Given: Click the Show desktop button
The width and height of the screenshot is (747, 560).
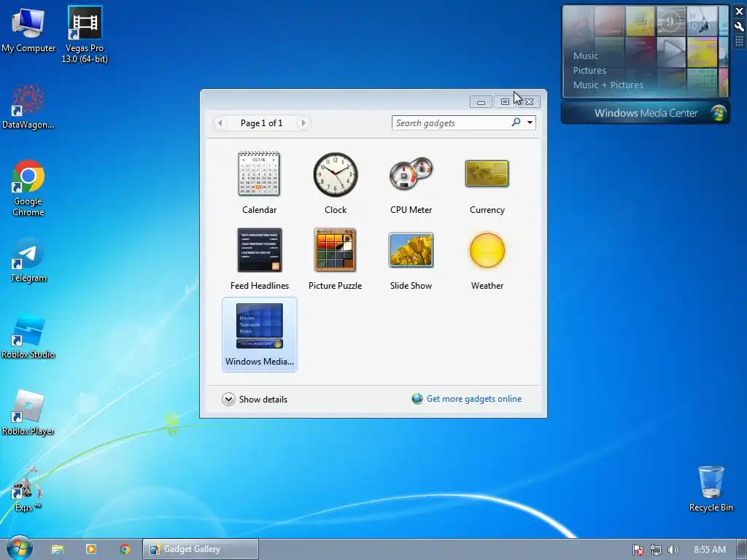Looking at the screenshot, I should pyautogui.click(x=742, y=550).
